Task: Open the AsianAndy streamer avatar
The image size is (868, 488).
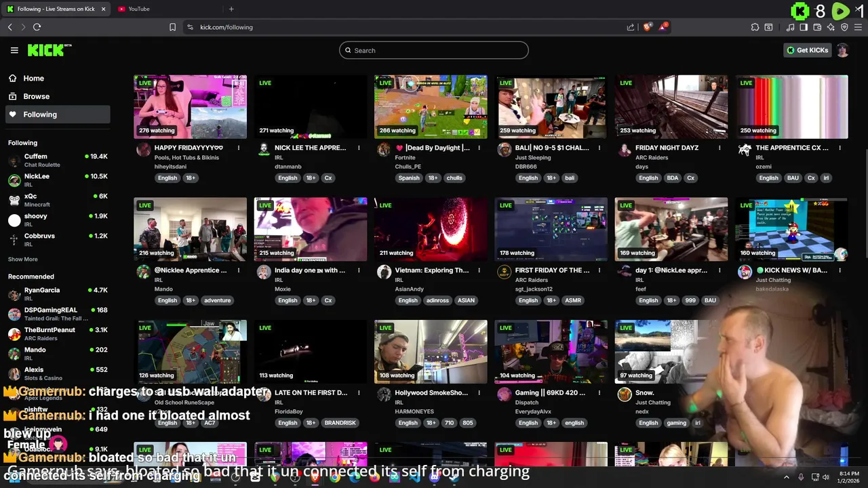Action: point(384,272)
